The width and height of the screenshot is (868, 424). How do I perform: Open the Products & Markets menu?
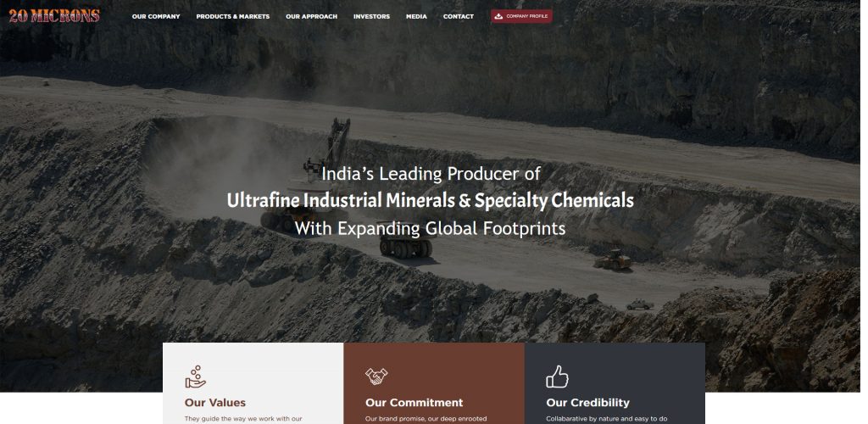coord(233,17)
